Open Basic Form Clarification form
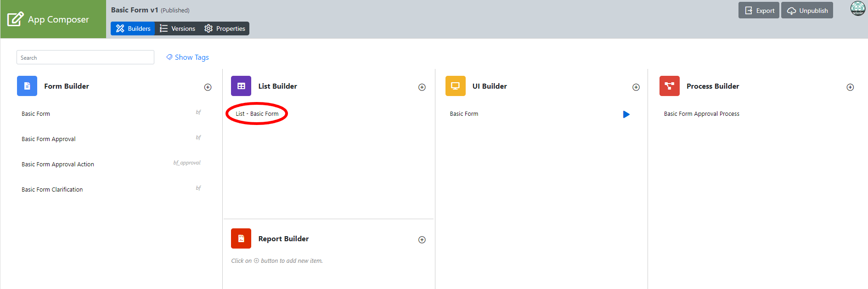 (x=52, y=190)
